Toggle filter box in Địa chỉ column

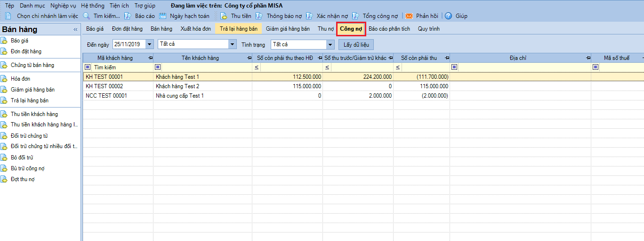click(x=454, y=67)
